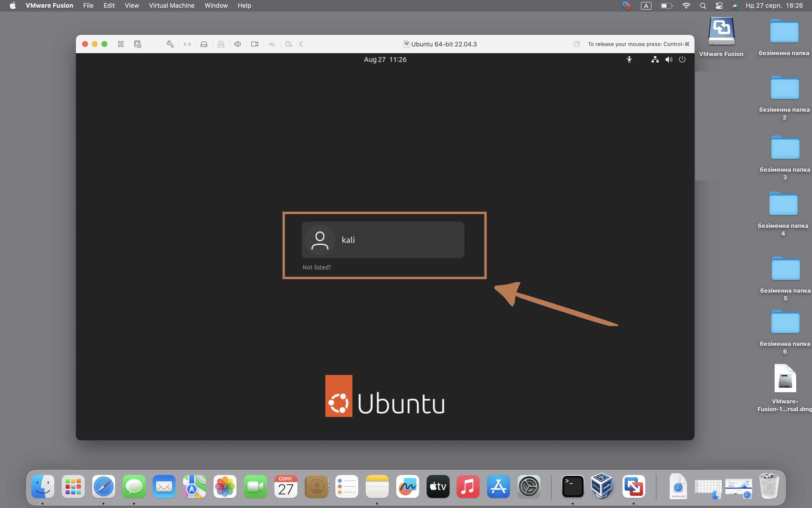Open Ubuntu power menu icon
The width and height of the screenshot is (812, 508).
682,60
